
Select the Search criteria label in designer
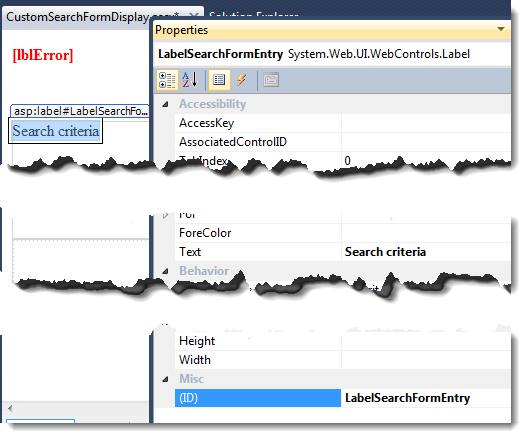[x=56, y=131]
